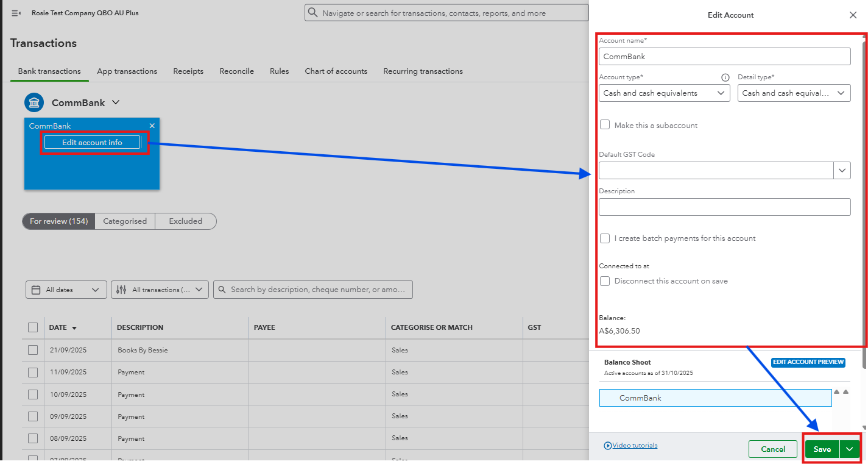Expand the Default GST Code dropdown

pyautogui.click(x=842, y=170)
